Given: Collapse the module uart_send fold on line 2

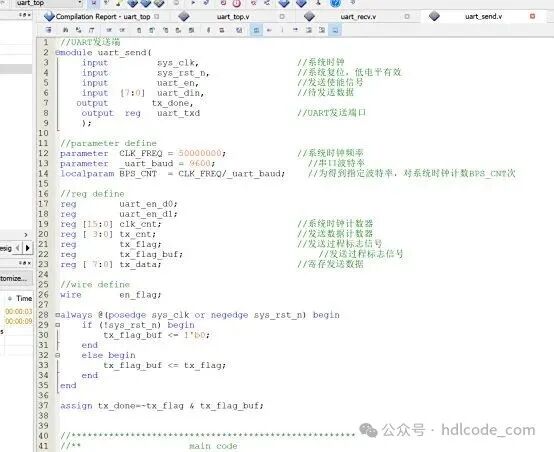Looking at the screenshot, I should [57, 53].
